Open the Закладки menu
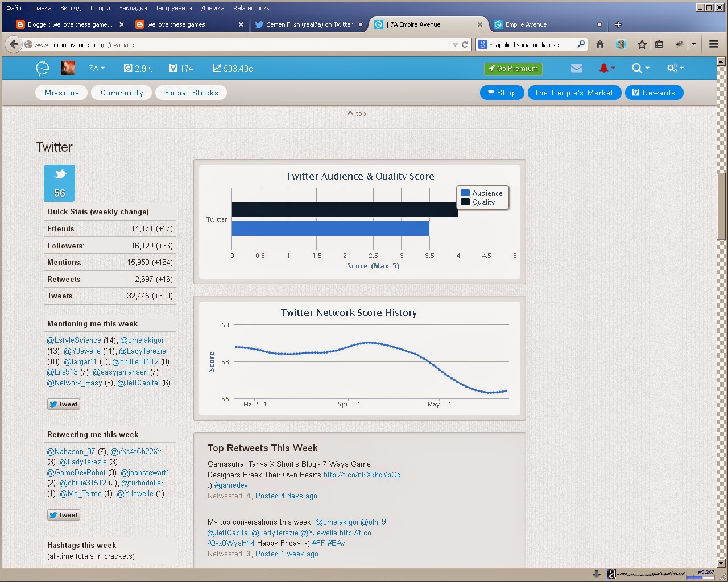Image resolution: width=728 pixels, height=582 pixels. pos(133,8)
